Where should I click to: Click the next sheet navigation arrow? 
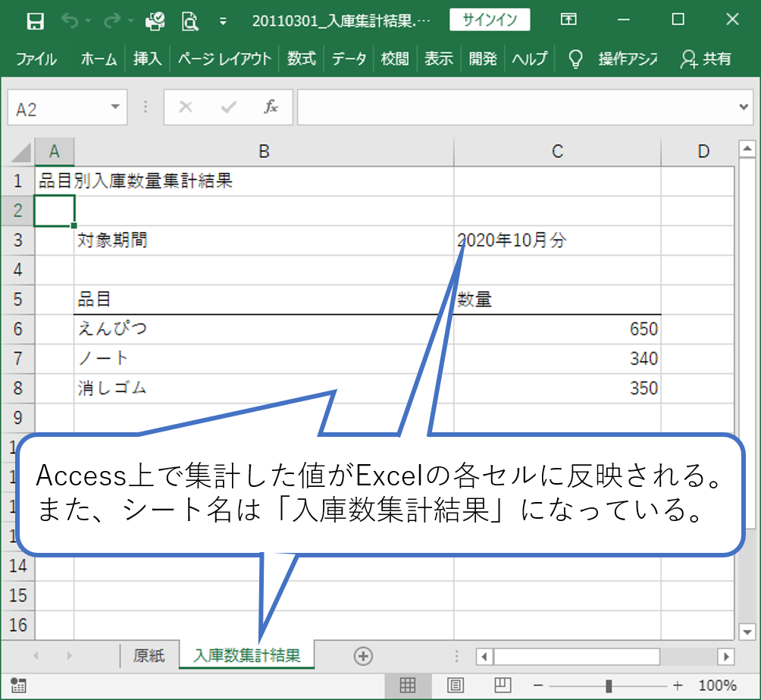pyautogui.click(x=70, y=656)
